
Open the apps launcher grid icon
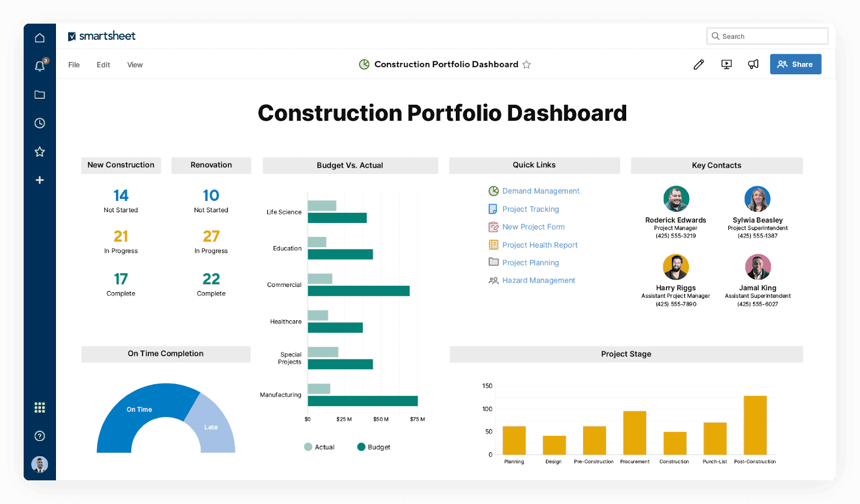point(39,407)
